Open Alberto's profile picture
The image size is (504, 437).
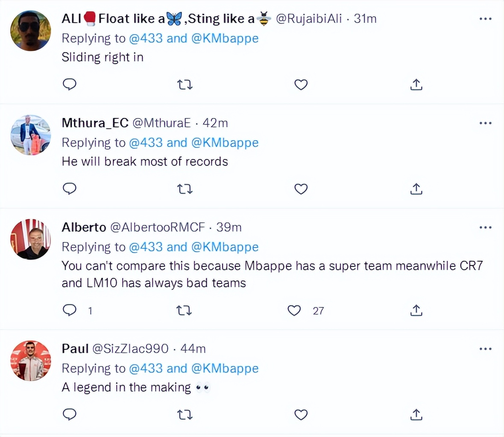click(x=30, y=239)
